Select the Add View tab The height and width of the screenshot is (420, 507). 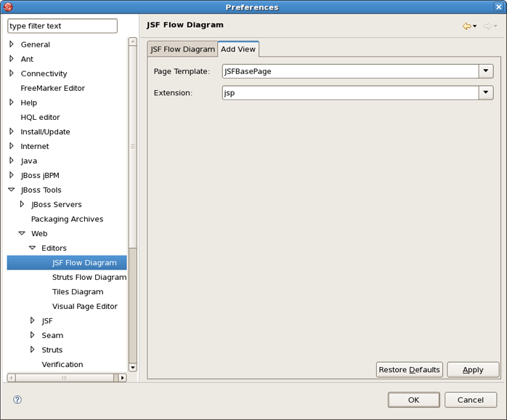[238, 49]
